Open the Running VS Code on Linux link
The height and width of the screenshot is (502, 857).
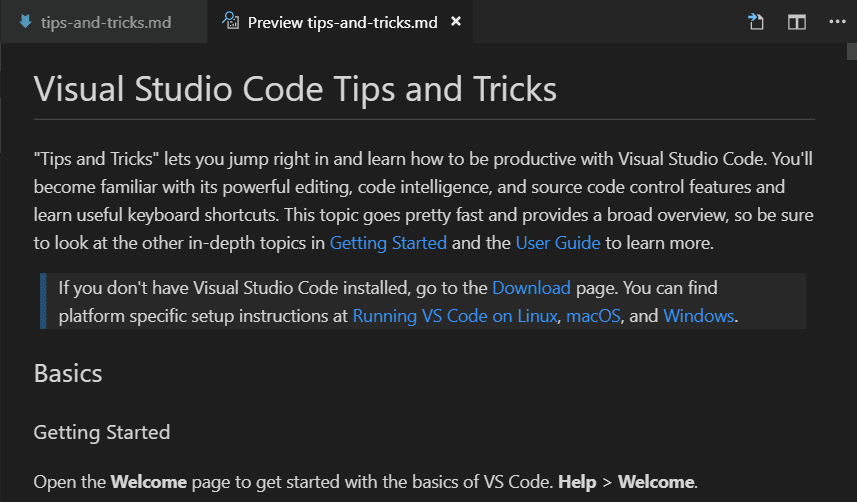(x=455, y=316)
